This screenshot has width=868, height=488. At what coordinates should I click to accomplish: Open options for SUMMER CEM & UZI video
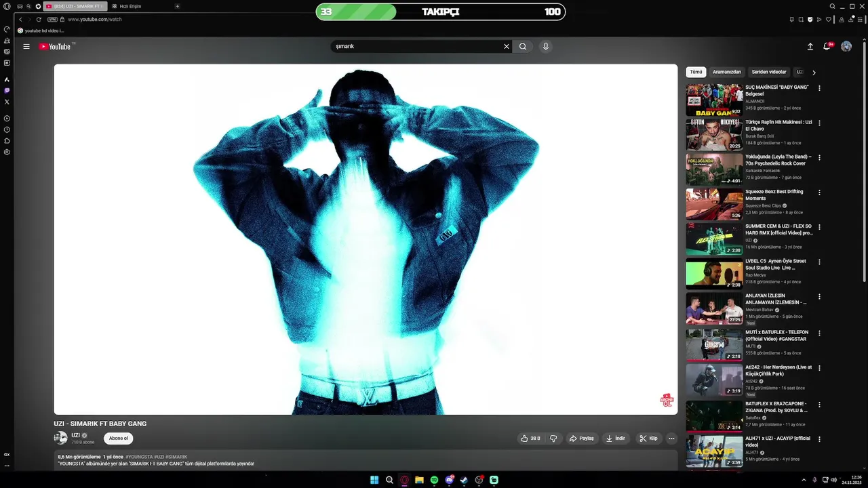pyautogui.click(x=819, y=227)
